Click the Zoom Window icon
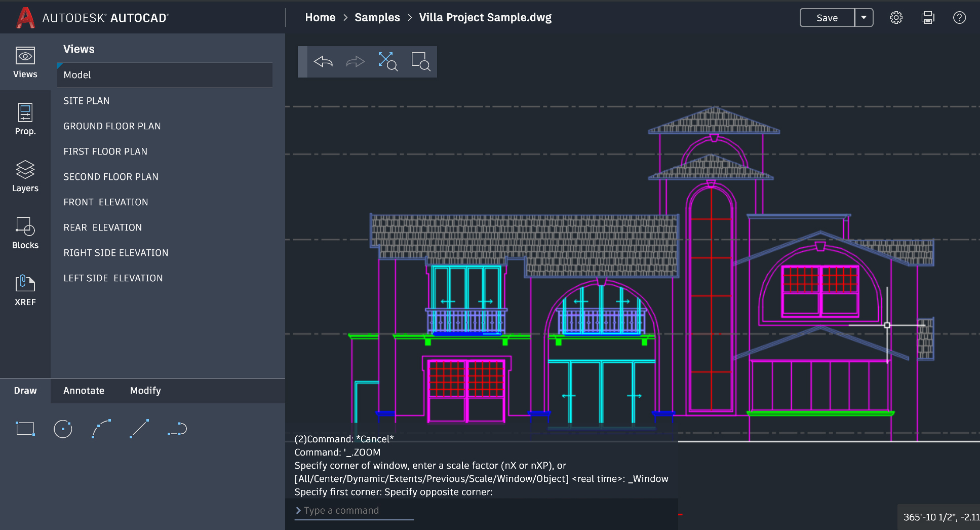980x530 pixels. pyautogui.click(x=420, y=62)
